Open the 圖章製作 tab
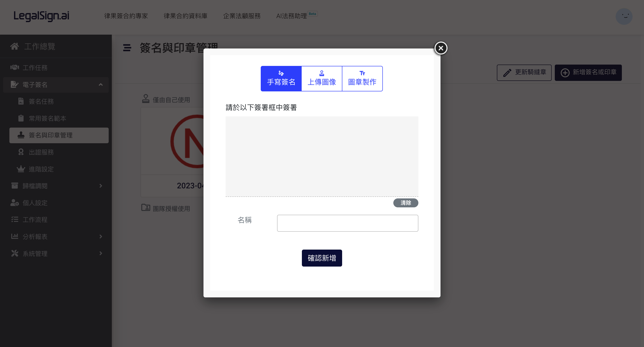644x347 pixels. coord(362,79)
